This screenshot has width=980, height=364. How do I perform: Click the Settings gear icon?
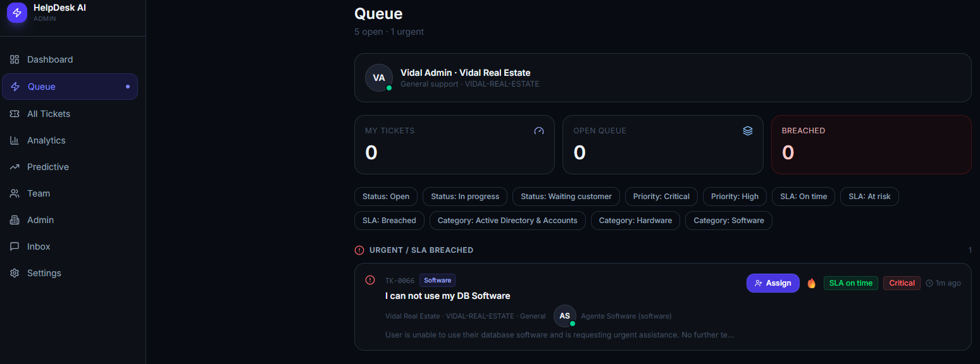pyautogui.click(x=15, y=273)
